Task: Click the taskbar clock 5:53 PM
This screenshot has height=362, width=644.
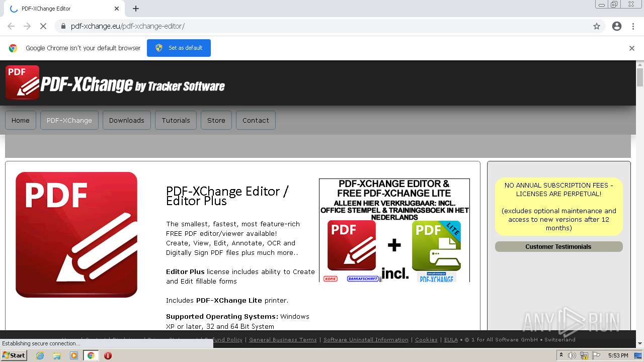Action: point(618,355)
